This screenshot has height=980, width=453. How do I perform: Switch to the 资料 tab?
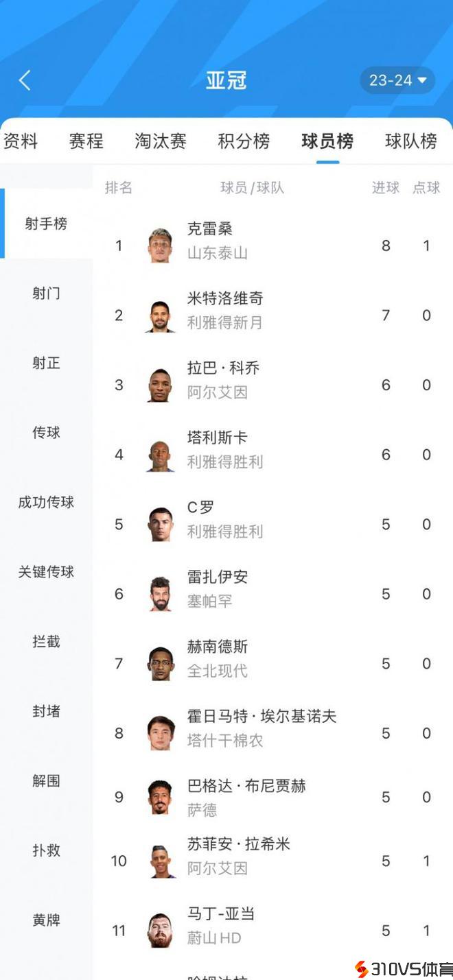click(x=21, y=141)
